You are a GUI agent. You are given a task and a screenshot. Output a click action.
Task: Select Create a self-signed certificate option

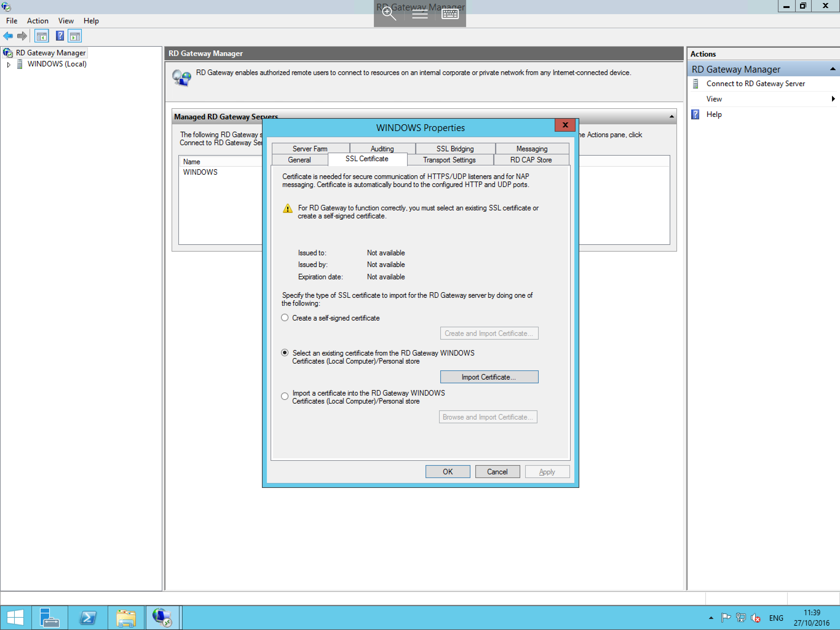coord(285,318)
